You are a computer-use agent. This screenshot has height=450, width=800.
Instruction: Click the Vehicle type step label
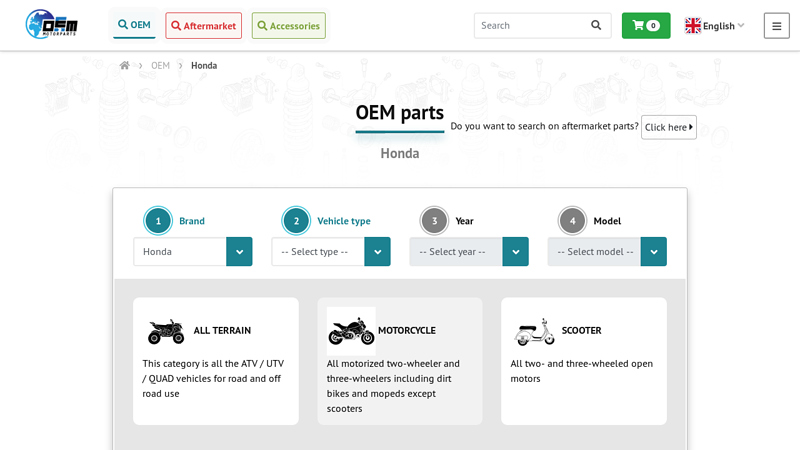pyautogui.click(x=344, y=221)
